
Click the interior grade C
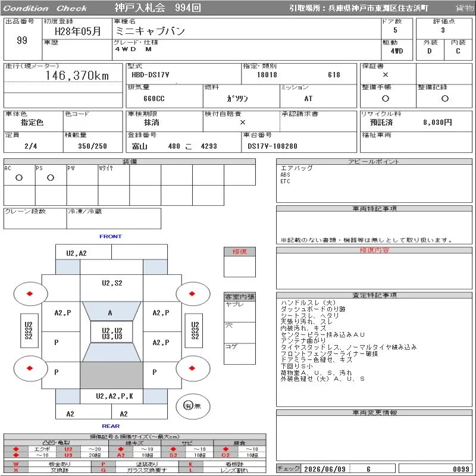tap(458, 51)
